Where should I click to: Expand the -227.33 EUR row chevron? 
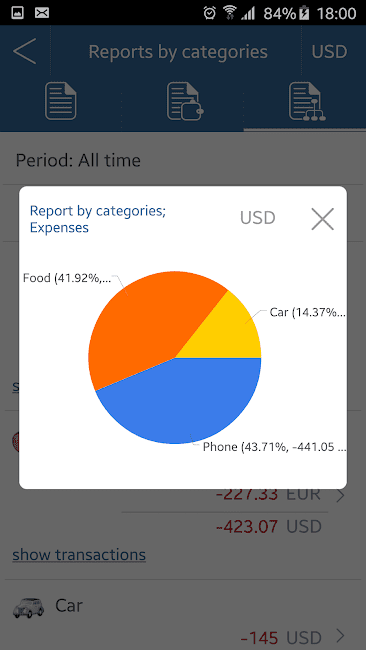(340, 495)
